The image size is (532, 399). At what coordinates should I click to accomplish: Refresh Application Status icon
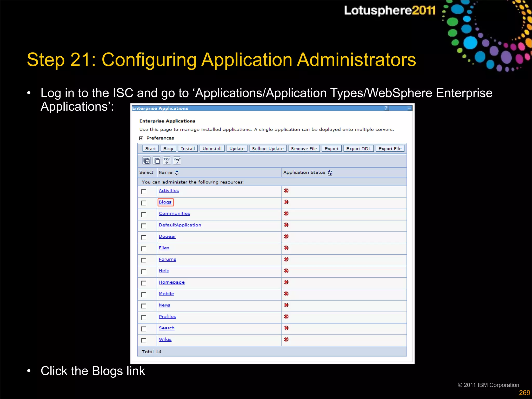pos(330,172)
